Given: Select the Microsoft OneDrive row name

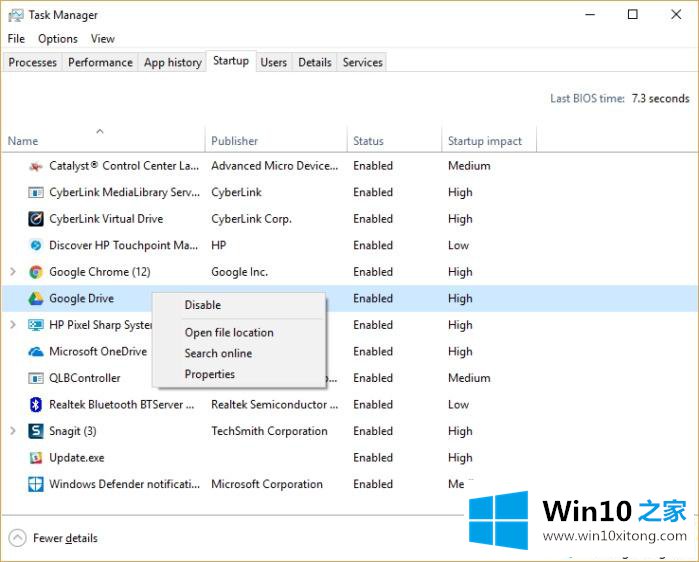Looking at the screenshot, I should tap(98, 352).
